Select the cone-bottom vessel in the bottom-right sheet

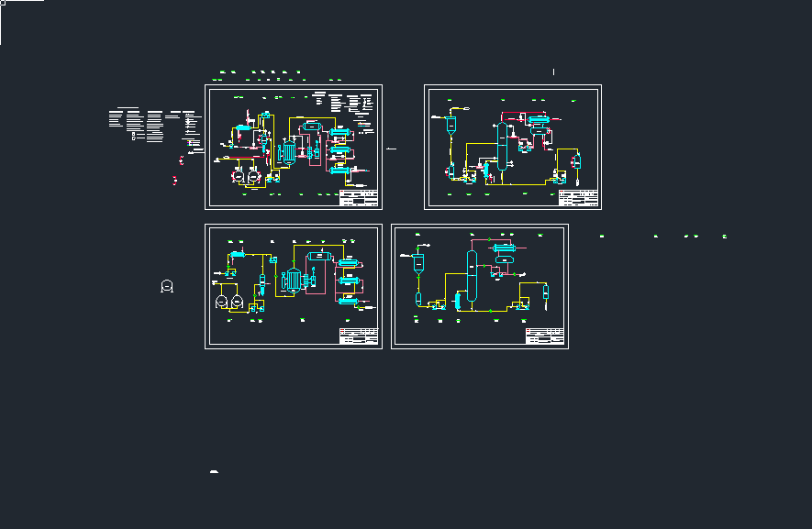[x=418, y=264]
